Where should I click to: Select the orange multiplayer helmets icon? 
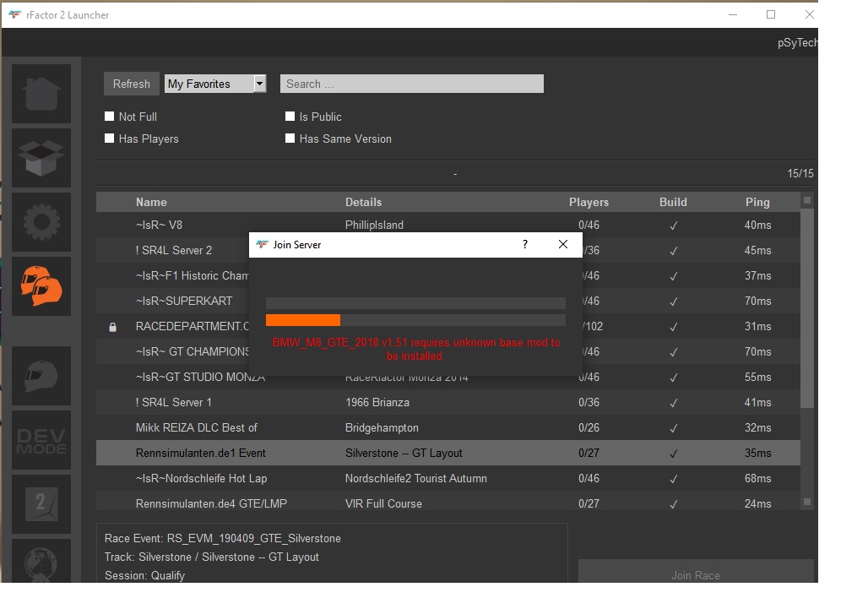pos(41,286)
